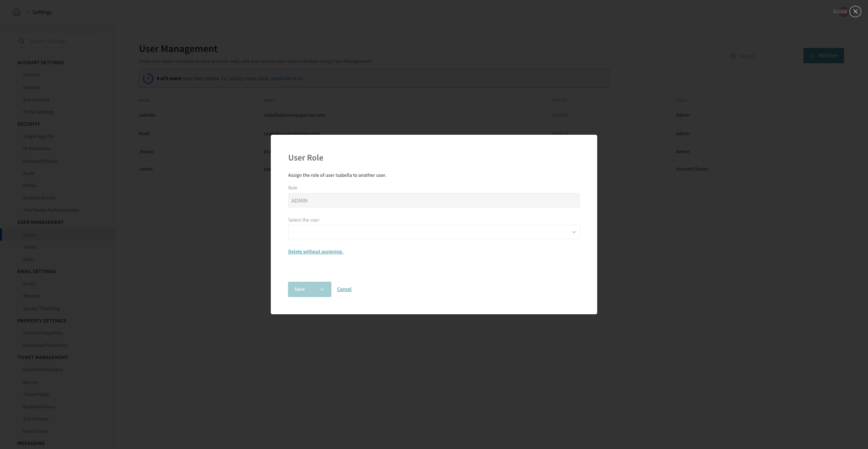This screenshot has width=868, height=449.
Task: Click the user icon on Add User button
Action: pos(812,56)
